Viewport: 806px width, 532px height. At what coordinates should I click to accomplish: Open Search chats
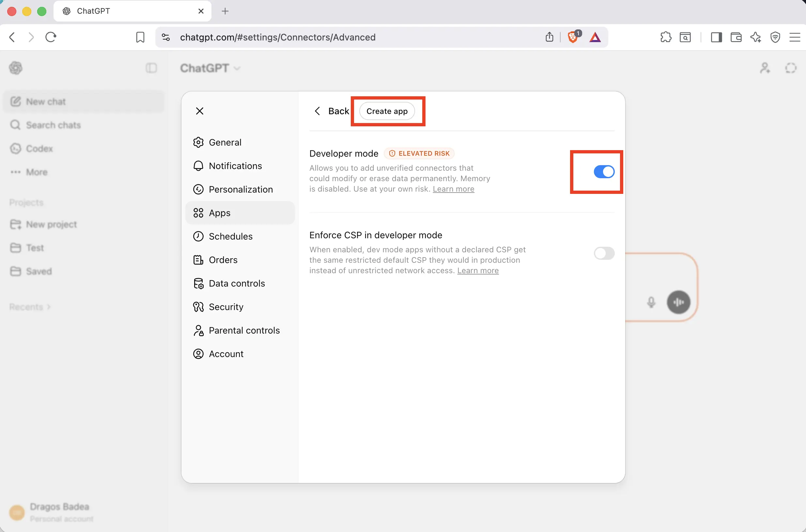[53, 125]
